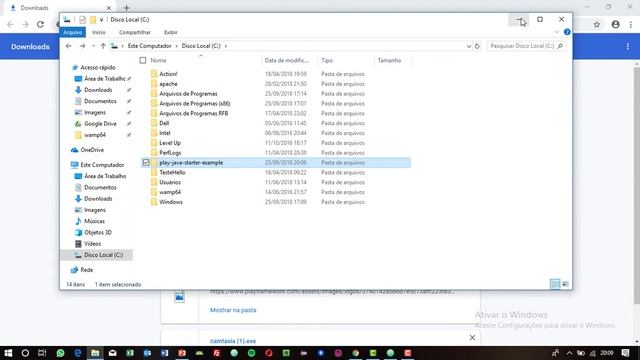Open Músicas in navigation pane

tap(94, 221)
